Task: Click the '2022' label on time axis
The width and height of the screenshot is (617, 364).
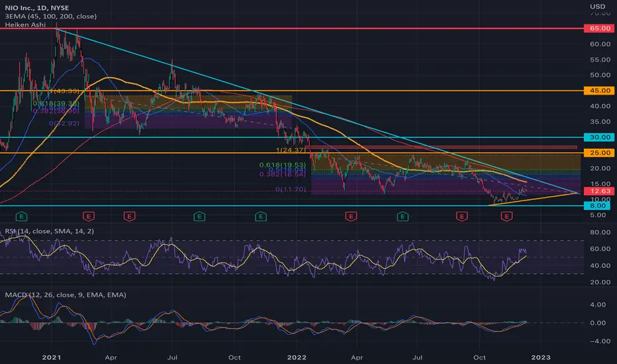Action: [x=297, y=357]
